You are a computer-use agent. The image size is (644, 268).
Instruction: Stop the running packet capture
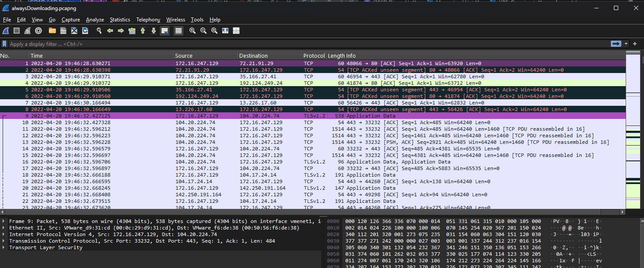(17, 31)
